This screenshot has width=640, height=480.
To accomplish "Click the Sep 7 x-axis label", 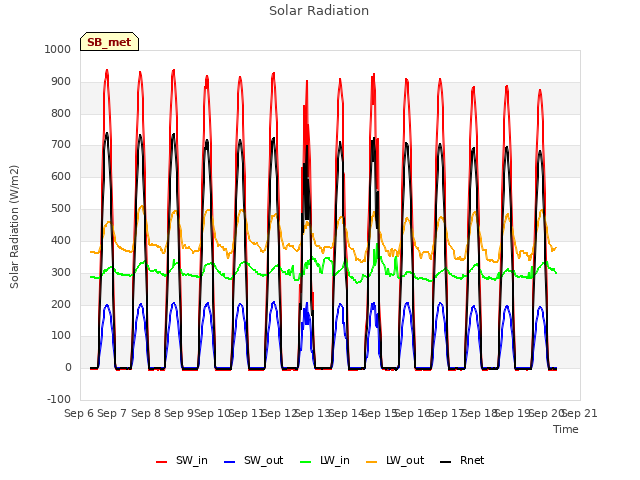I will 112,413.
